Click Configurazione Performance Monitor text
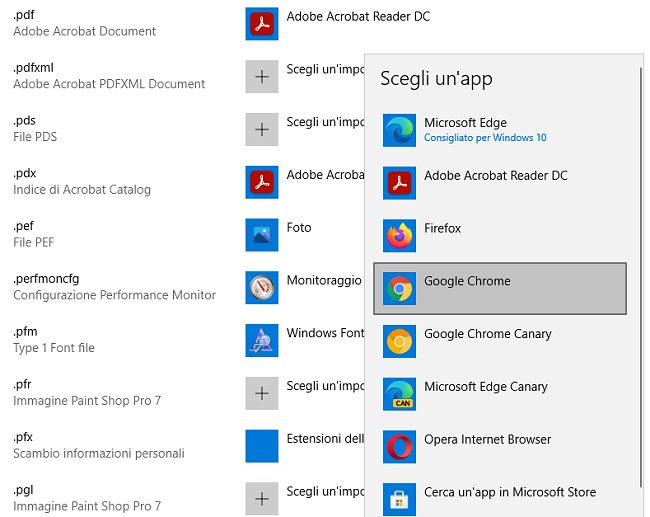Image resolution: width=650 pixels, height=517 pixels. click(114, 295)
